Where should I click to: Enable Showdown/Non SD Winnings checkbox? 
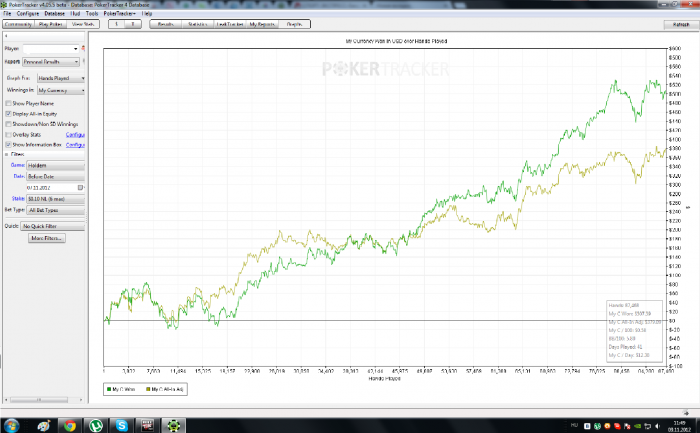8,124
